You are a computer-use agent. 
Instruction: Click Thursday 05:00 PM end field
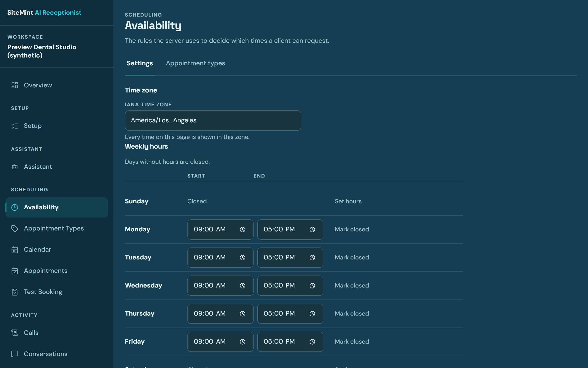pyautogui.click(x=290, y=314)
